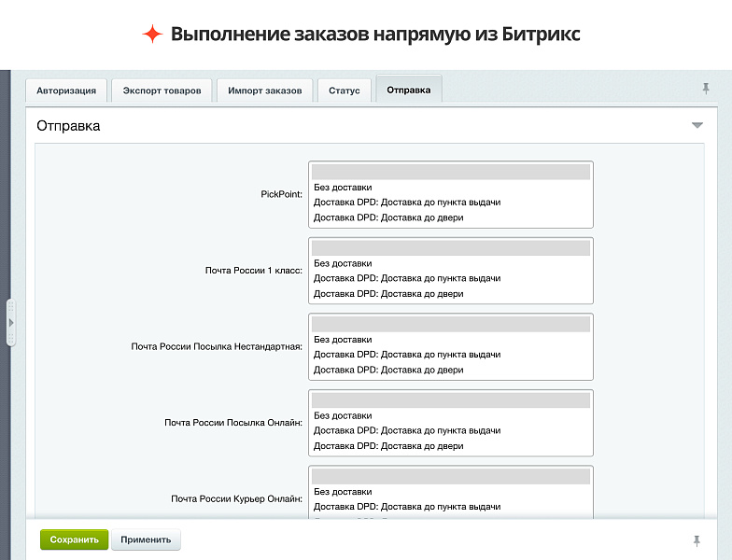Click the Применить button
The width and height of the screenshot is (732, 560).
pos(146,539)
